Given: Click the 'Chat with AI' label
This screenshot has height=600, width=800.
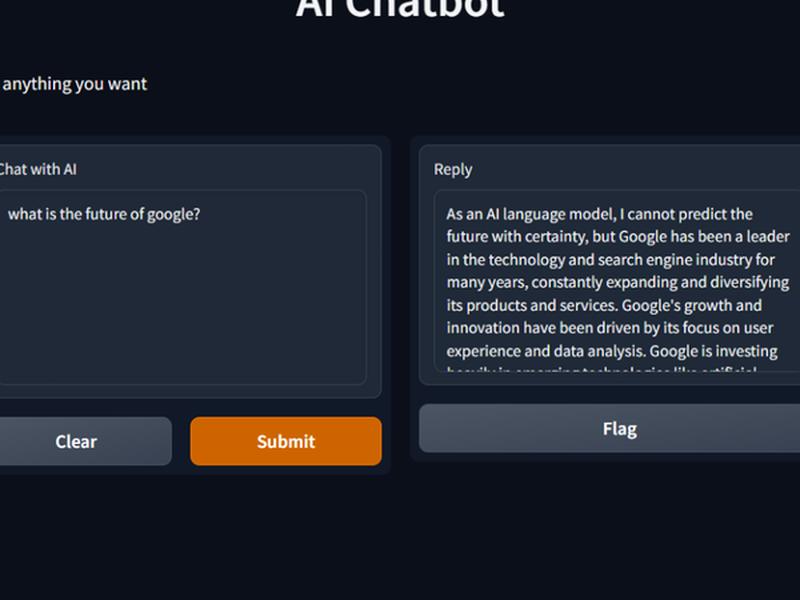Looking at the screenshot, I should pos(38,169).
